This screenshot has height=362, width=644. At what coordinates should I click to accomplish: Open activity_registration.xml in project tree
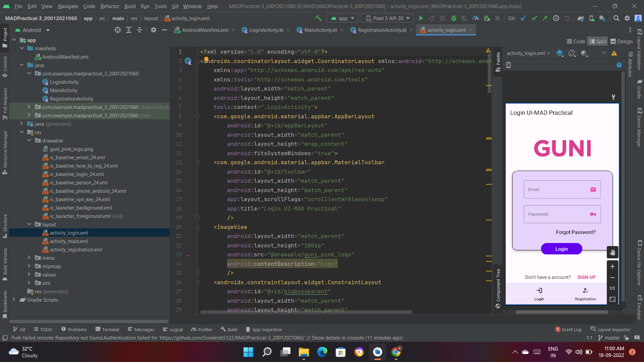76,250
